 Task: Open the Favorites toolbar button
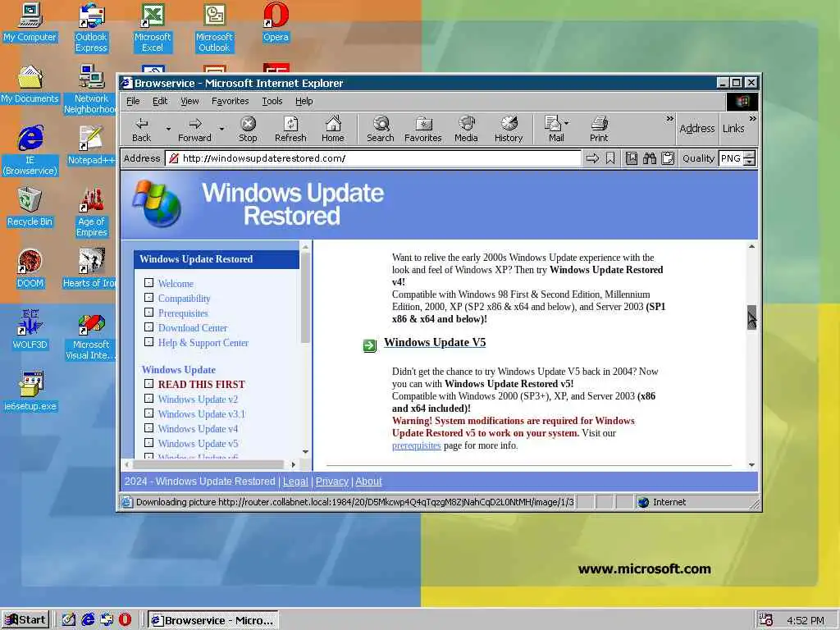tap(422, 129)
